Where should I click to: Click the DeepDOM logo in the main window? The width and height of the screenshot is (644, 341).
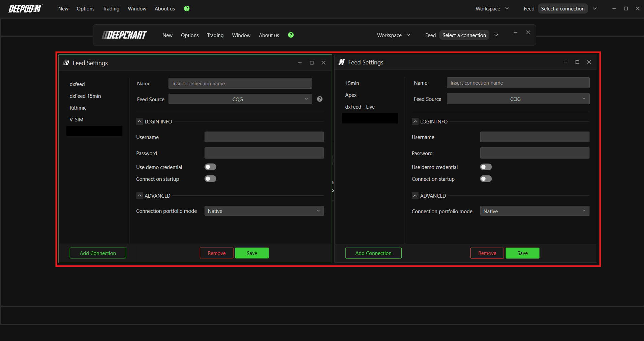25,9
